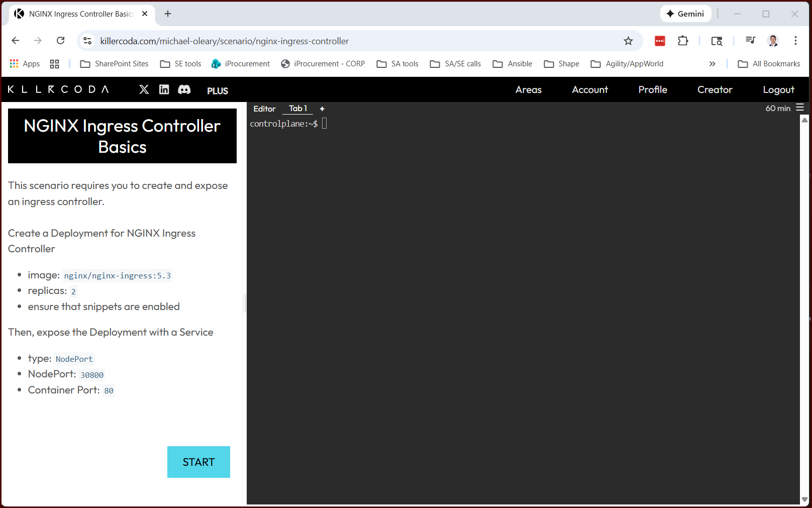Add a new terminal tab with plus
The height and width of the screenshot is (508, 812).
point(322,109)
